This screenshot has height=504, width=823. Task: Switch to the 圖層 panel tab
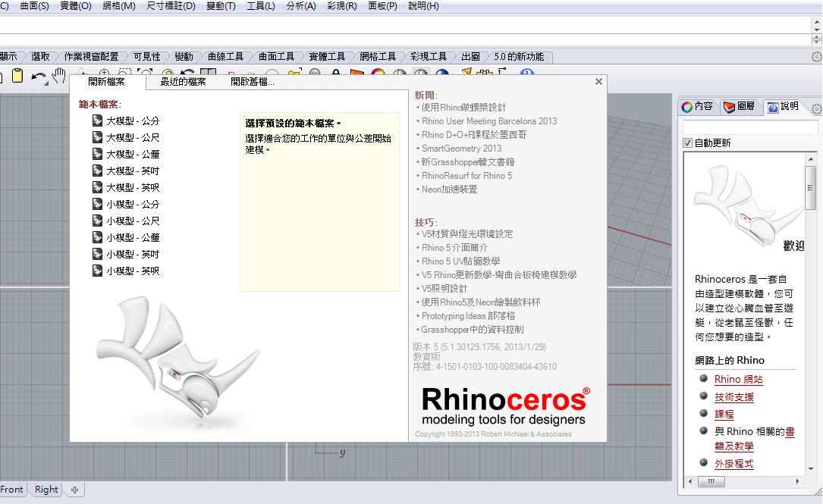pyautogui.click(x=739, y=106)
